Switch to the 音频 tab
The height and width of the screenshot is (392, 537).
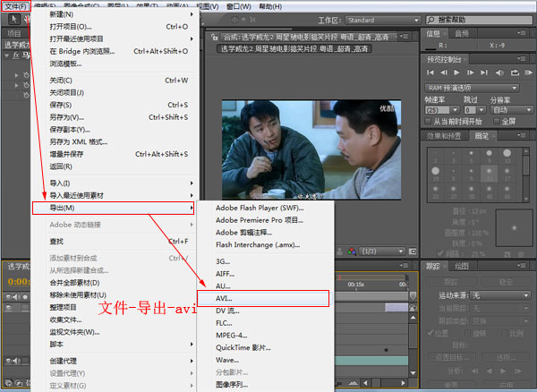[461, 33]
